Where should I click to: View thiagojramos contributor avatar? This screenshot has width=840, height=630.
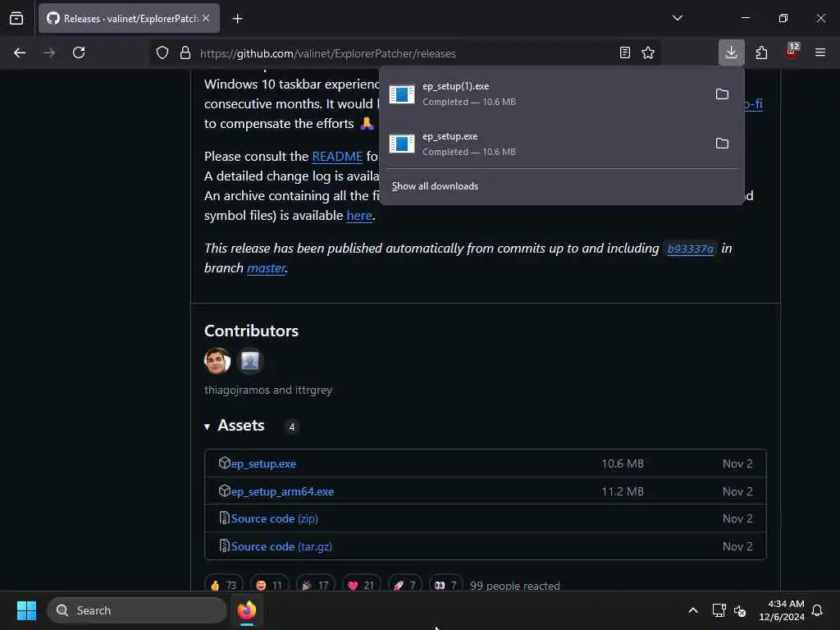click(217, 361)
